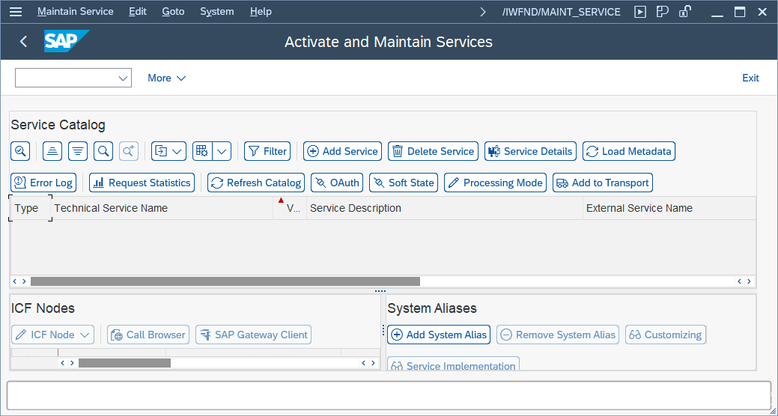Image resolution: width=778 pixels, height=416 pixels.
Task: Open the transaction command field dropdown
Action: pos(124,78)
